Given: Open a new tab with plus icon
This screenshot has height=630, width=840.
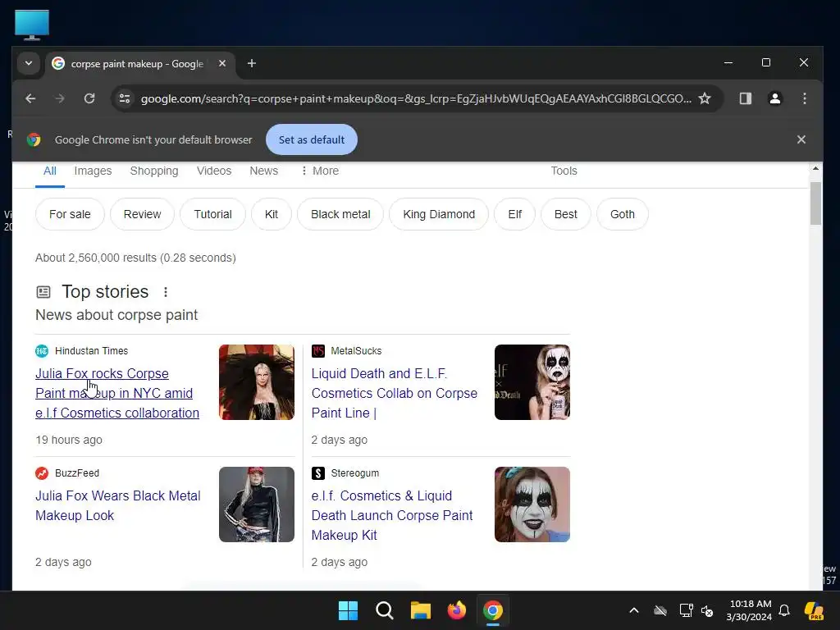Looking at the screenshot, I should pyautogui.click(x=251, y=64).
